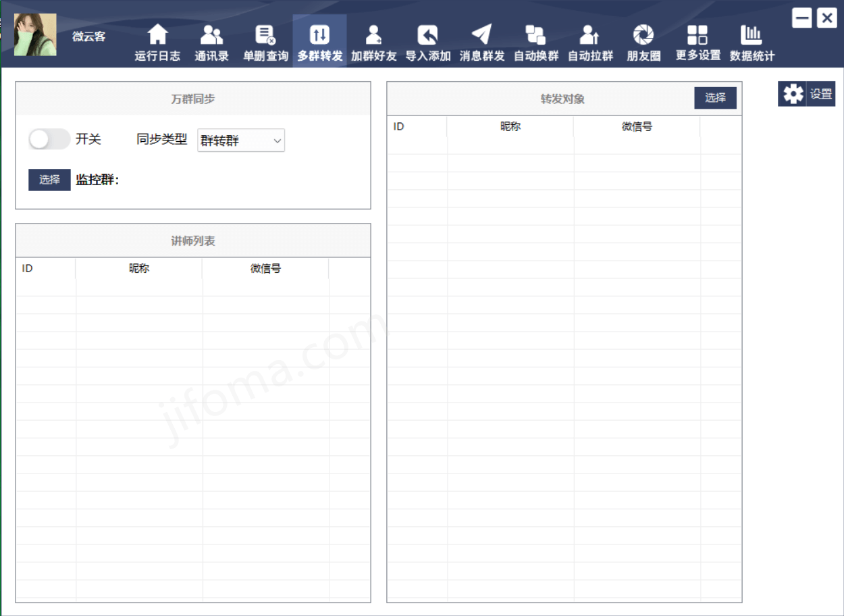
Task: Close the window with the X button
Action: 826,18
